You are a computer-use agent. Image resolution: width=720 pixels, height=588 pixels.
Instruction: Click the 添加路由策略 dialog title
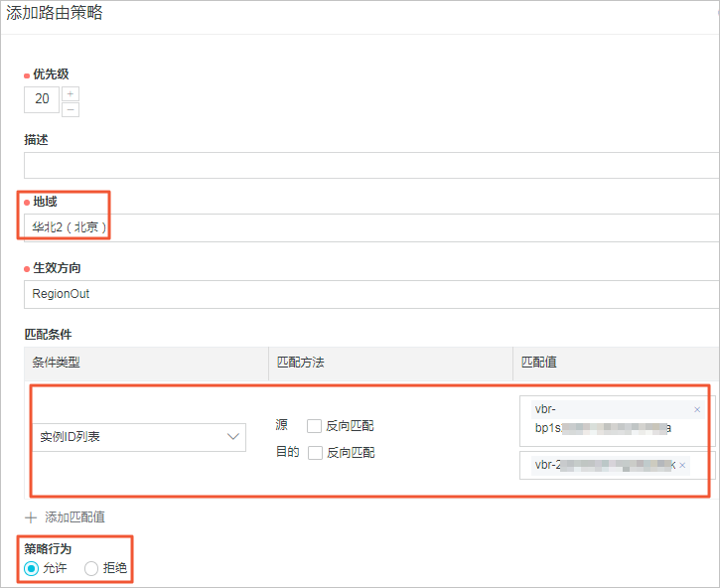[55, 13]
